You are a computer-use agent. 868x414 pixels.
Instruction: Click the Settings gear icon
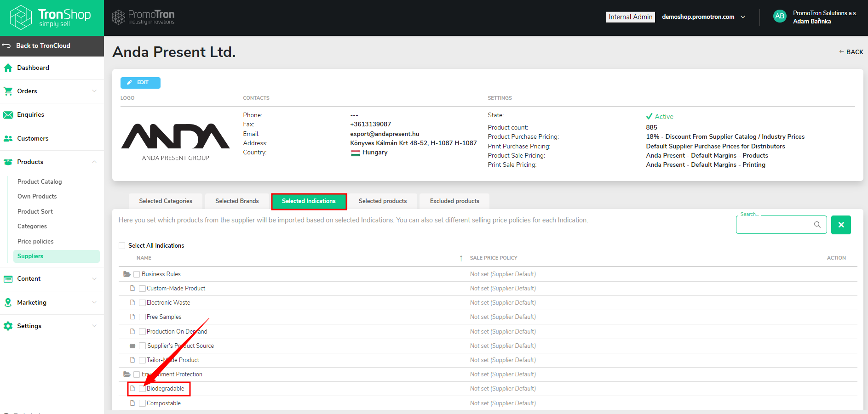[x=8, y=326]
